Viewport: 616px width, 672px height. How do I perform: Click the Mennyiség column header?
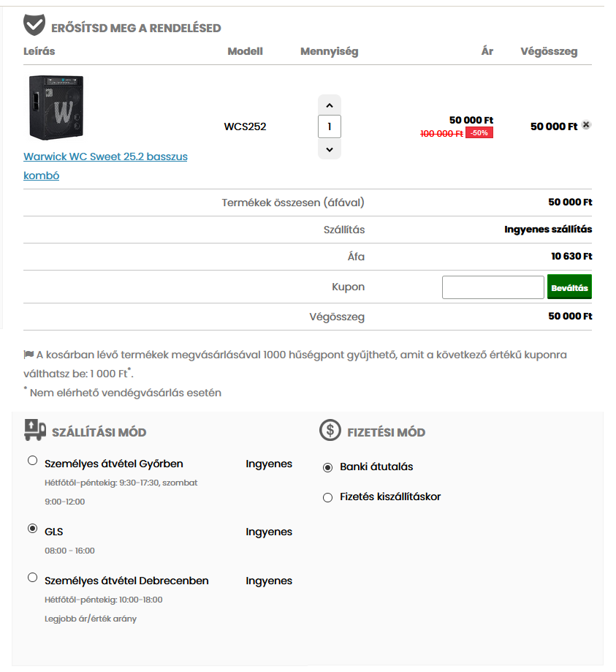(329, 51)
